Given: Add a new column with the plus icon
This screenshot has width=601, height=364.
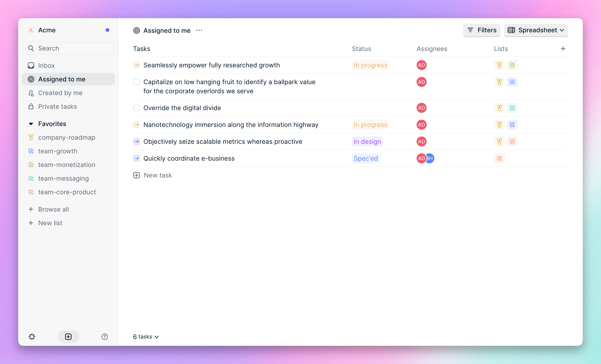Looking at the screenshot, I should (563, 49).
